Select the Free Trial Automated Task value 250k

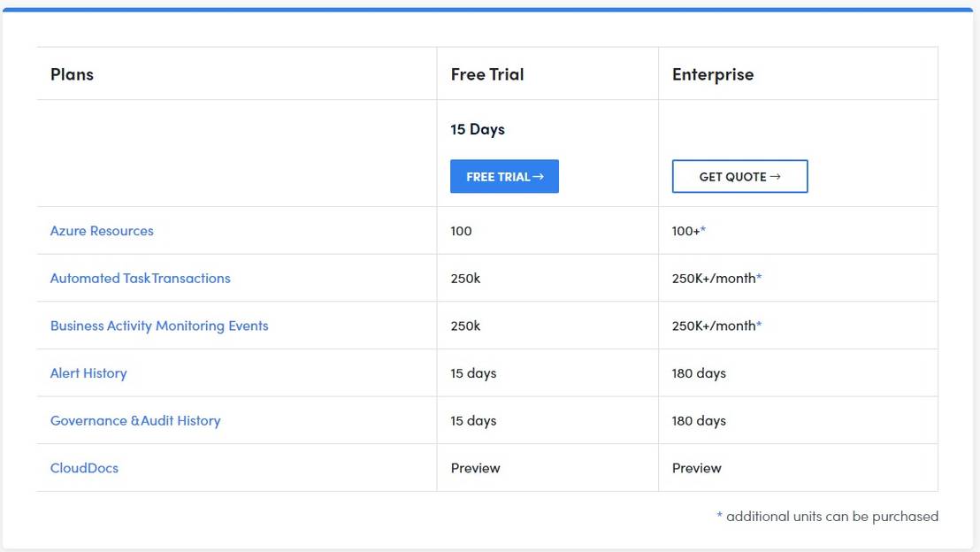click(x=465, y=278)
